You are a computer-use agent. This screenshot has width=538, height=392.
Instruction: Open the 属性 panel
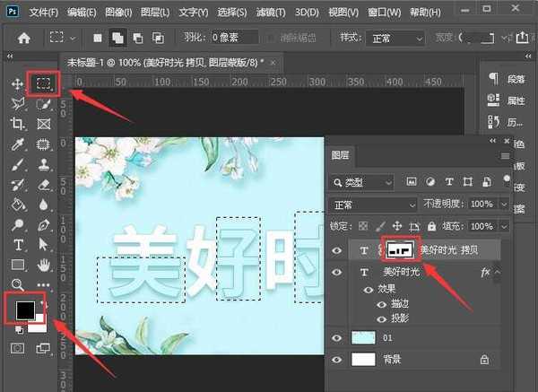(507, 100)
